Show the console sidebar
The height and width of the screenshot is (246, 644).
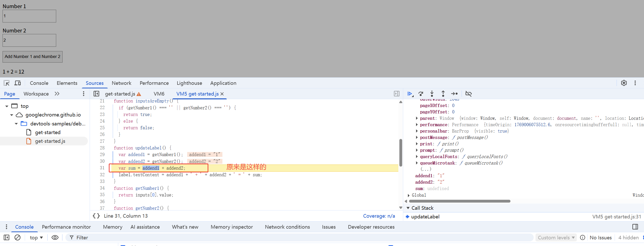click(x=7, y=238)
